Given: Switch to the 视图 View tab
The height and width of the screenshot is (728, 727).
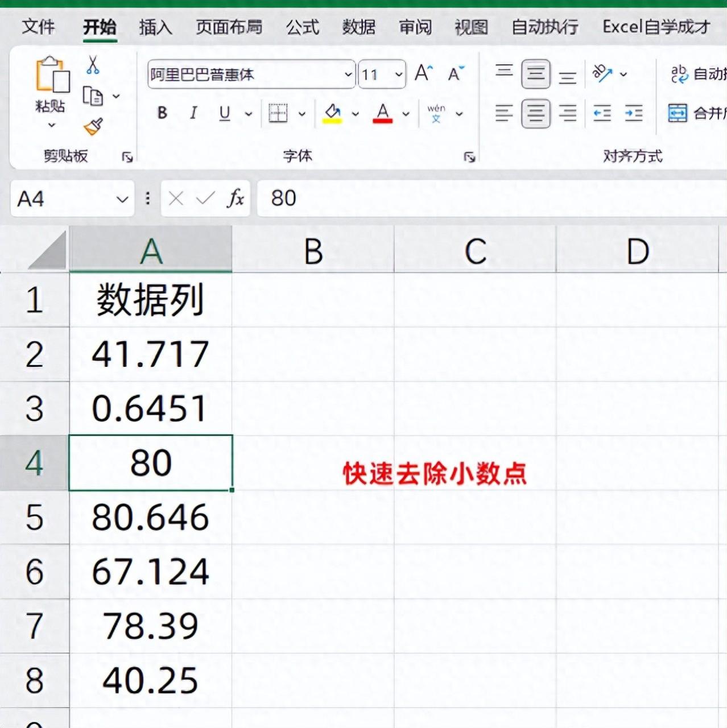Looking at the screenshot, I should (x=472, y=26).
